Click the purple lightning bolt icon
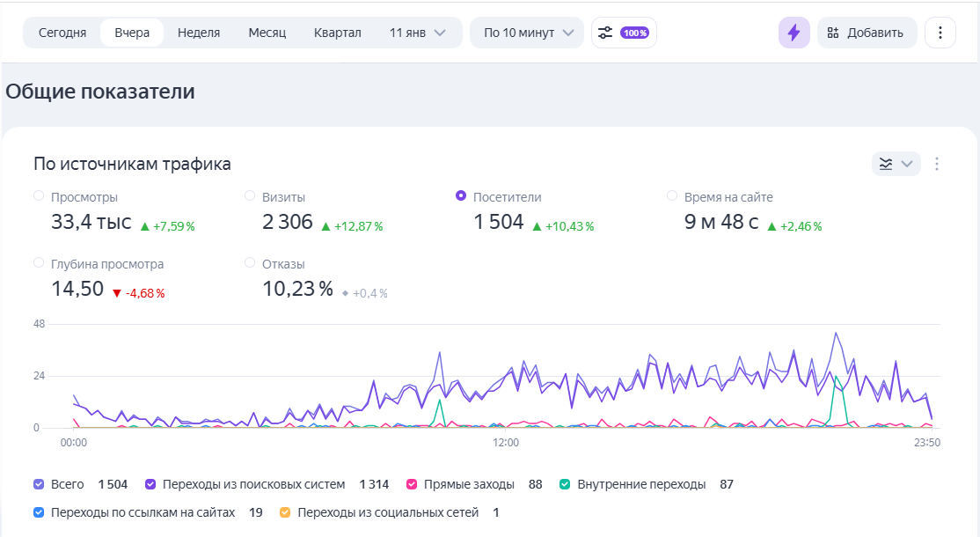Screen dimensions: 980x537 click(794, 33)
